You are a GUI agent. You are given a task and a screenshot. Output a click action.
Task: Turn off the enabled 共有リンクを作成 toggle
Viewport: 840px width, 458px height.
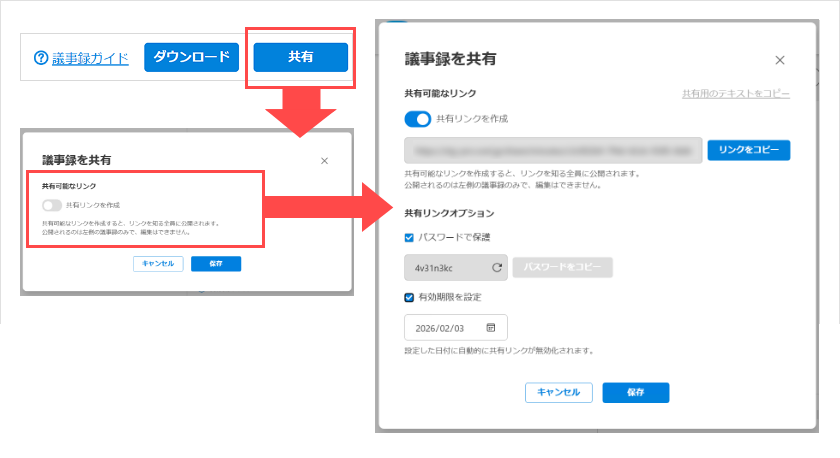417,119
